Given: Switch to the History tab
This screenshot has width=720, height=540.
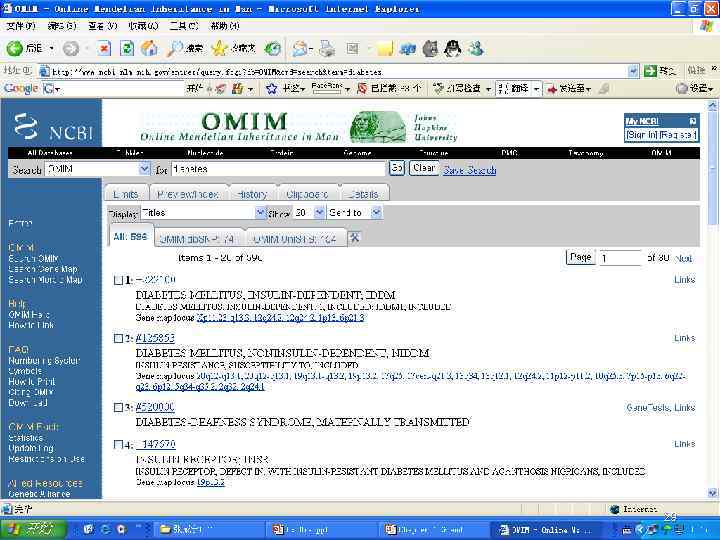Looking at the screenshot, I should tap(252, 193).
